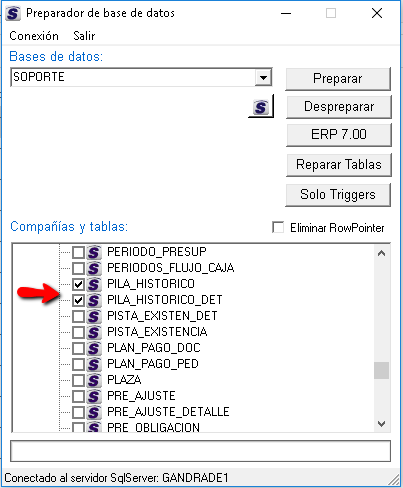The height and width of the screenshot is (488, 403).
Task: Click the S icon beside PLAZA table
Action: point(94,380)
